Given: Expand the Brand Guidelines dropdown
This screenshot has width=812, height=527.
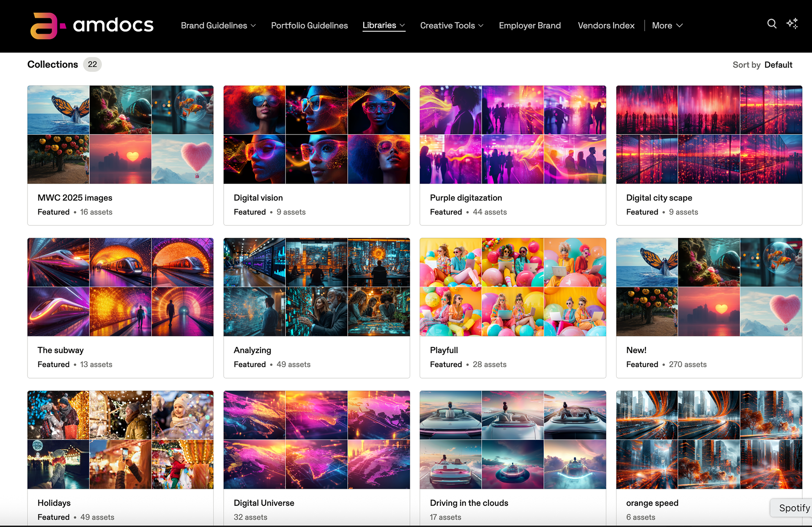Looking at the screenshot, I should pos(218,26).
